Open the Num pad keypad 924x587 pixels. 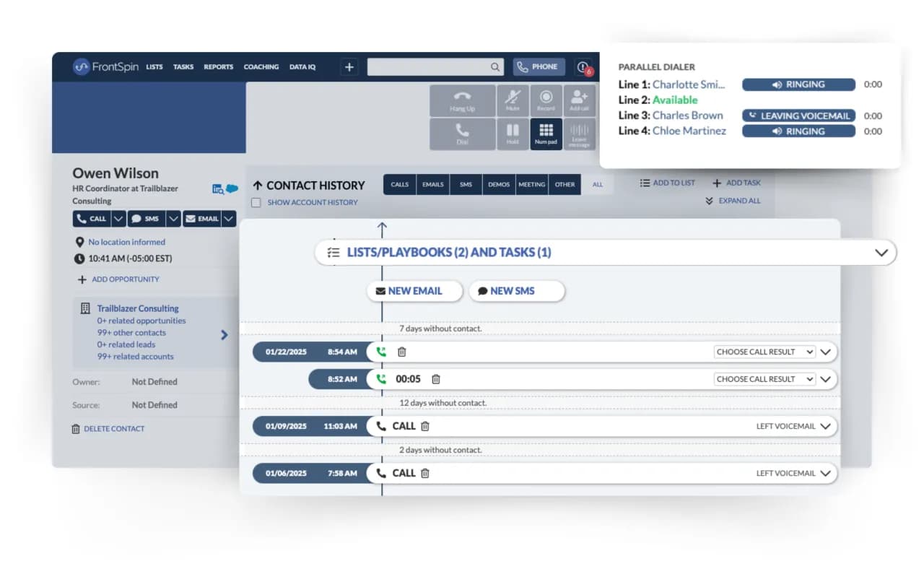point(546,134)
